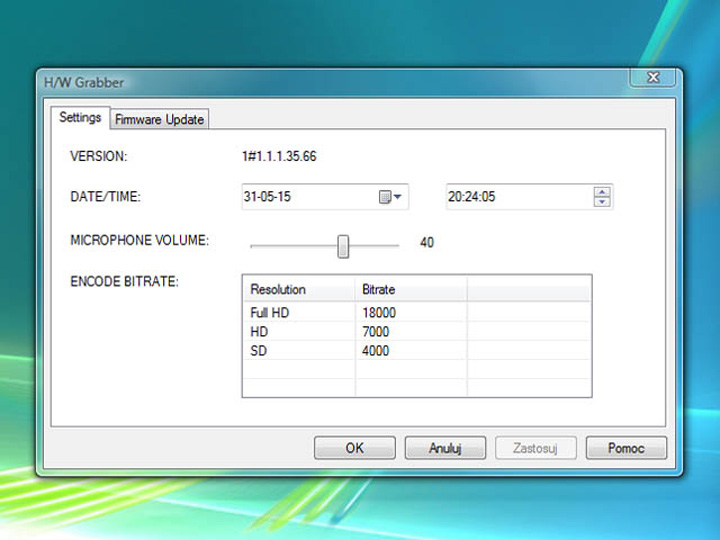
Task: Open the date picker calendar dropdown
Action: [x=390, y=197]
